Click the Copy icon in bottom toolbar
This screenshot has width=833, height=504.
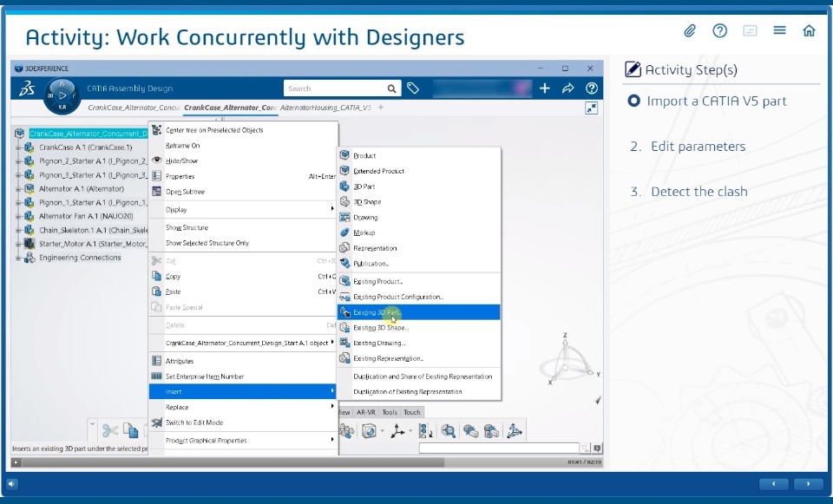[131, 430]
